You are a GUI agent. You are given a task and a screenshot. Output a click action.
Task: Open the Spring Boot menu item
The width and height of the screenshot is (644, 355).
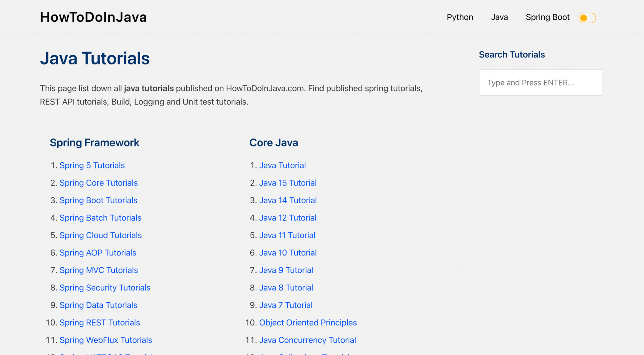pyautogui.click(x=547, y=17)
